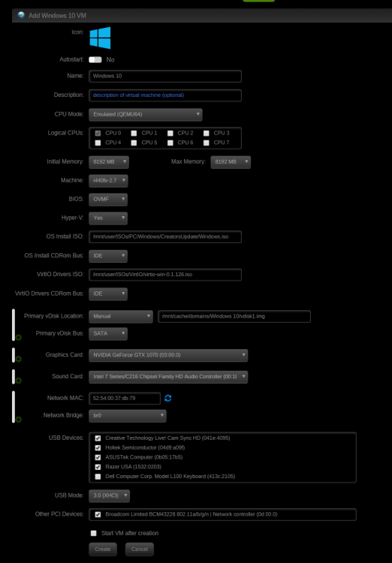
Task: Click the vdisk1.img path field
Action: (x=234, y=316)
